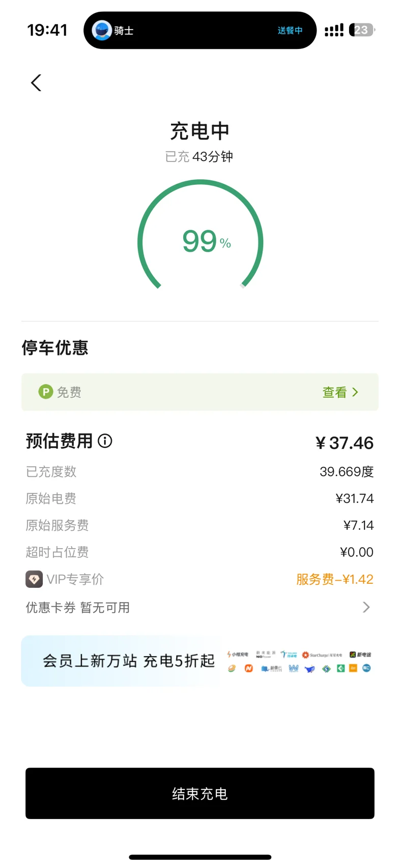Open the chevron next to 查看
The width and height of the screenshot is (400, 868).
point(355,392)
